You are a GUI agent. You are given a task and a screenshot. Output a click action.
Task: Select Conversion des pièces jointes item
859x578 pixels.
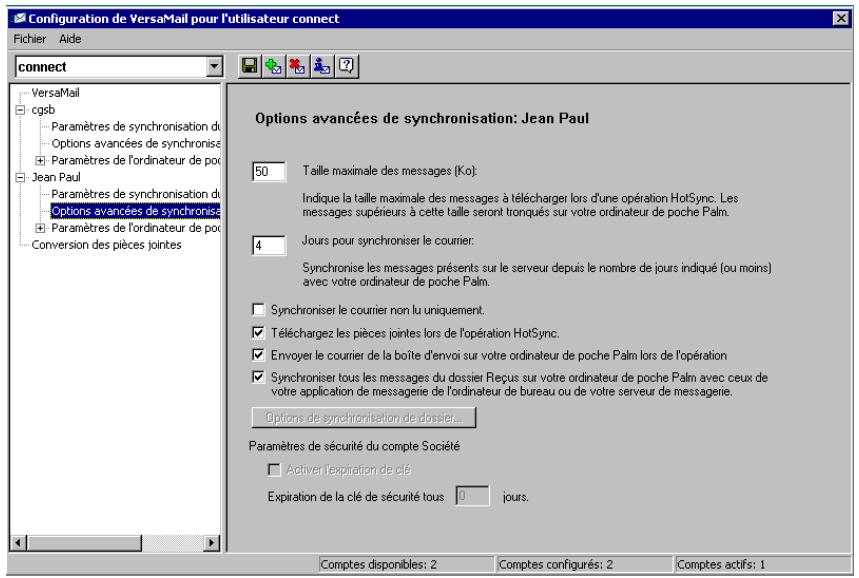(x=106, y=245)
